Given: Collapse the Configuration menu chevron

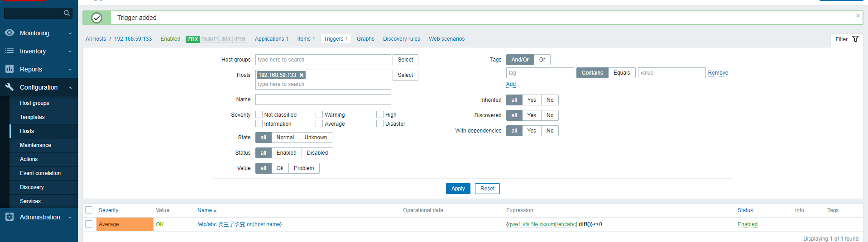Looking at the screenshot, I should [x=70, y=87].
